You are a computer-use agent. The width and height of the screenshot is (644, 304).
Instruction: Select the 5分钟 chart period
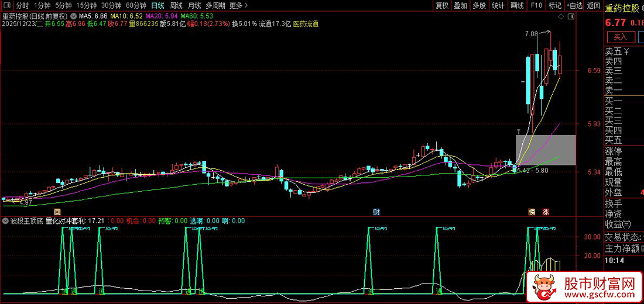tap(63, 5)
